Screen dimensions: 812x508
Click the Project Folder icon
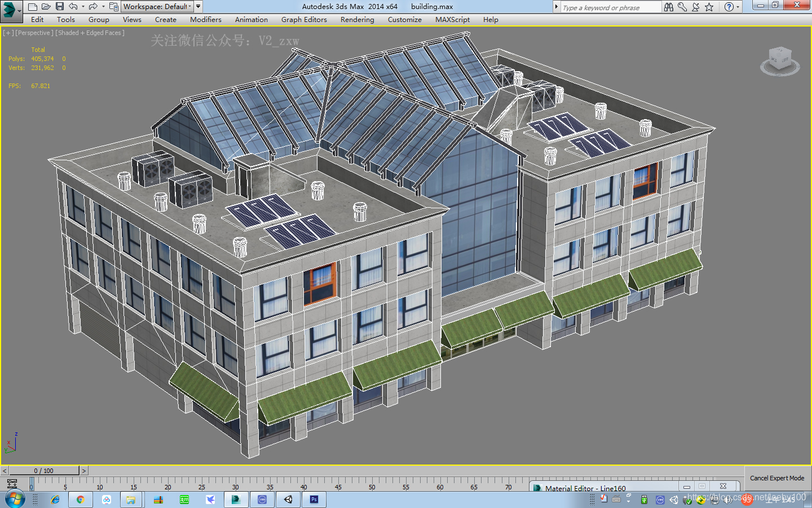click(113, 7)
